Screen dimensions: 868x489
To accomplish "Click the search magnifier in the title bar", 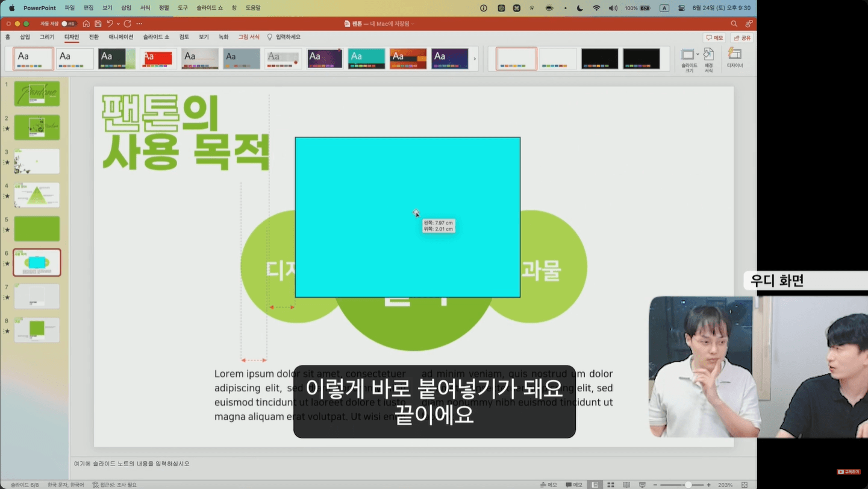I will 734,24.
